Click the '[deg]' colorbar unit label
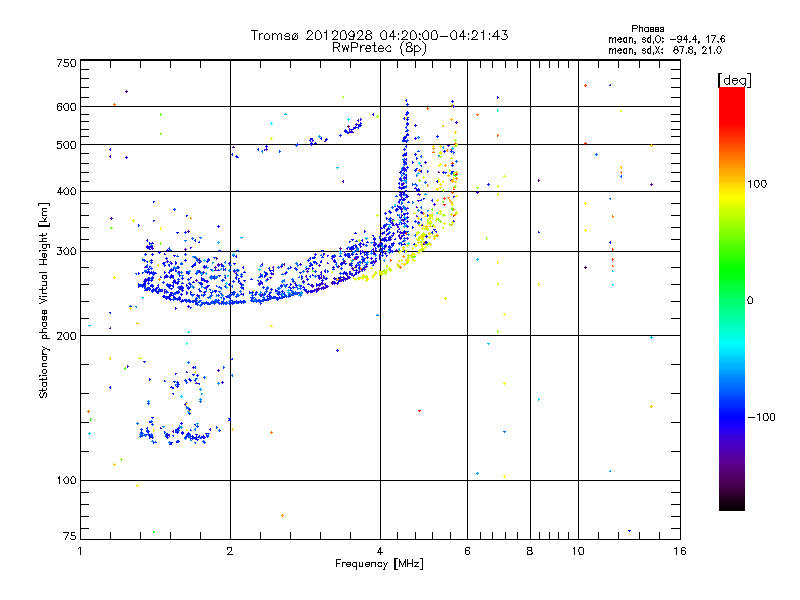 (x=734, y=80)
